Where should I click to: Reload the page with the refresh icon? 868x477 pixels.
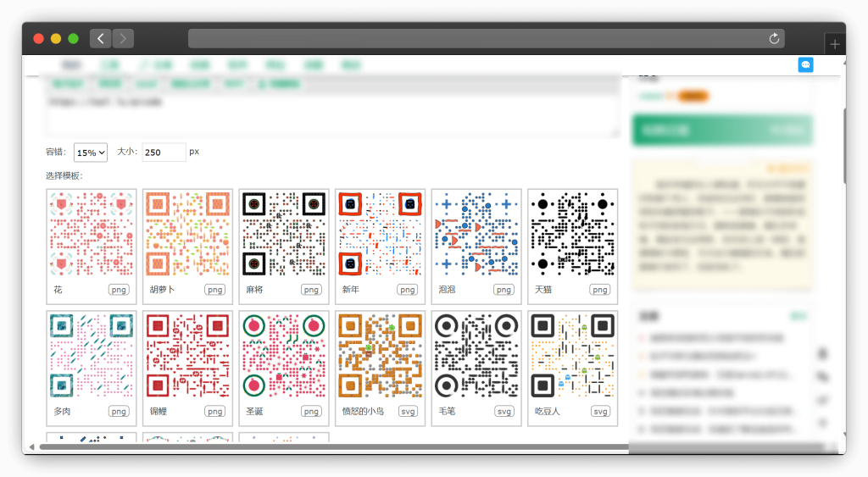(773, 38)
